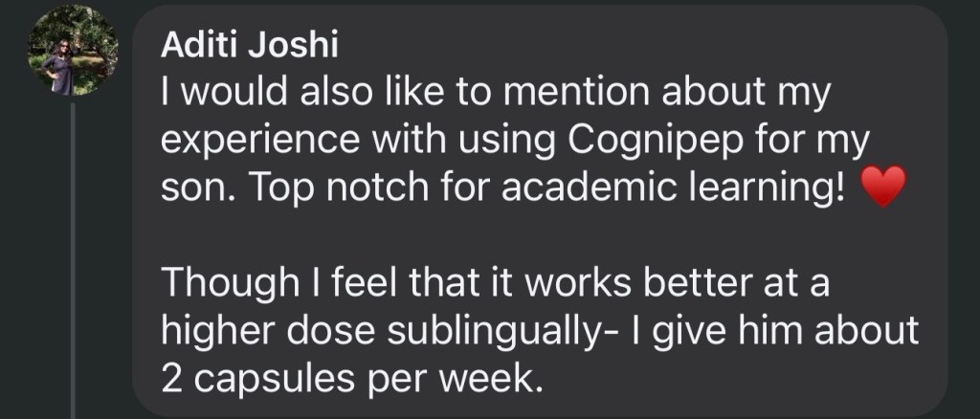
Task: Click blank gap between the two paragraphs
Action: point(536,236)
